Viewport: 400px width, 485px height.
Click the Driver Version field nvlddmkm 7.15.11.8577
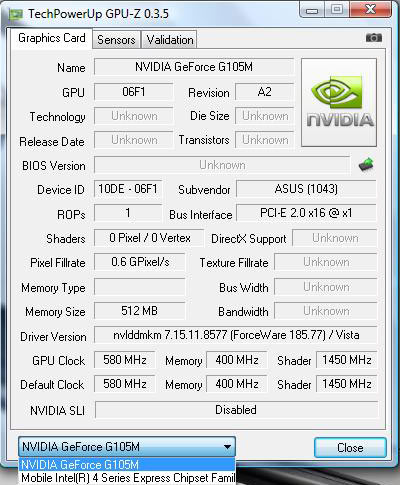[x=236, y=335]
